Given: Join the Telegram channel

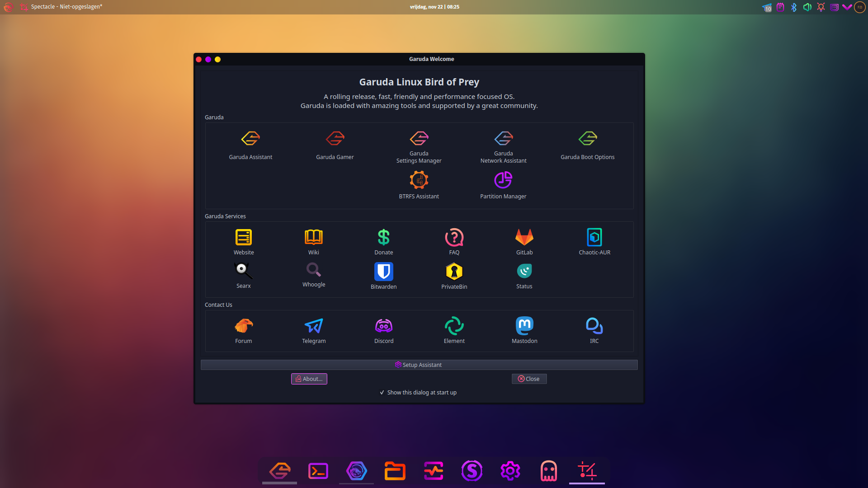Looking at the screenshot, I should pos(314,331).
